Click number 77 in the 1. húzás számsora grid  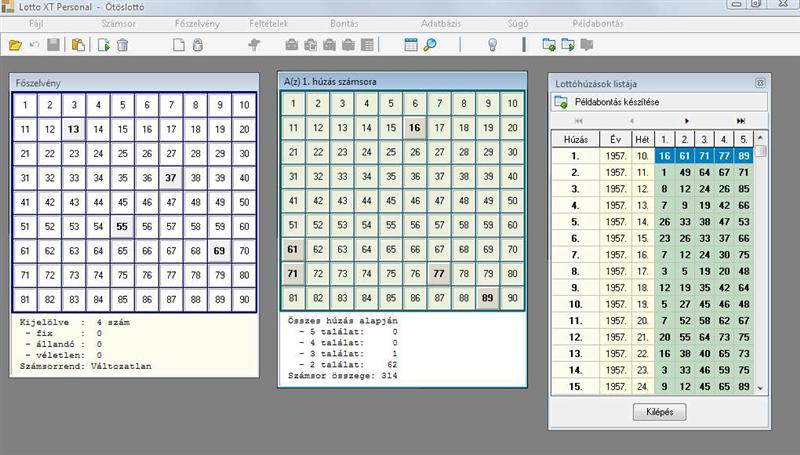click(439, 274)
